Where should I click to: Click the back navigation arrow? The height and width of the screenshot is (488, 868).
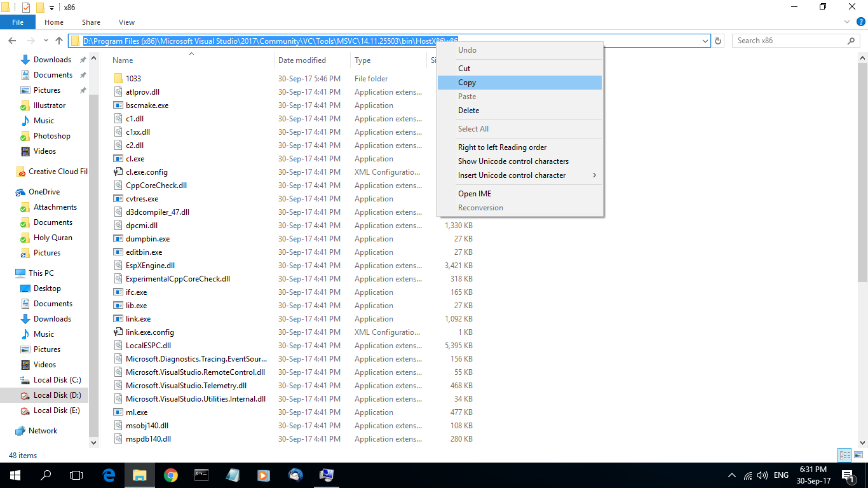point(12,40)
